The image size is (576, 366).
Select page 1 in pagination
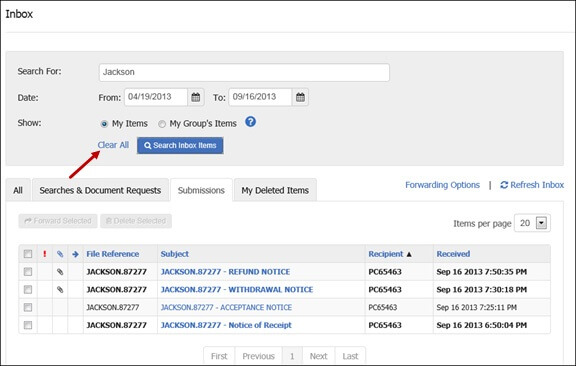coord(292,356)
